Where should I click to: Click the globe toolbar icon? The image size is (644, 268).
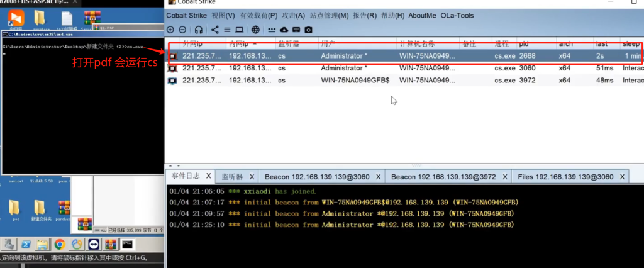tap(255, 30)
